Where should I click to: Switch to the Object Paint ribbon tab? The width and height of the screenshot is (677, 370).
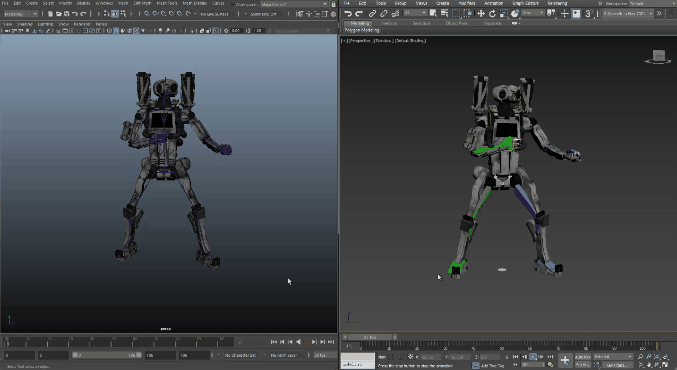(x=457, y=23)
